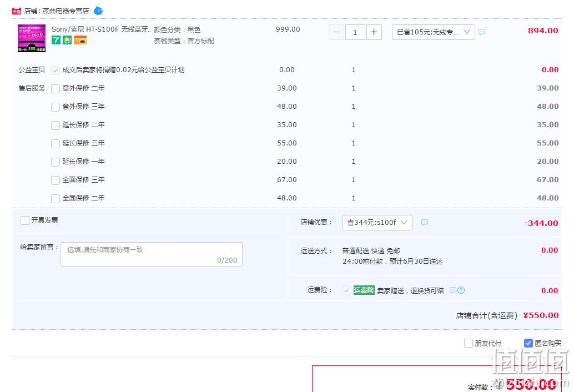
Task: Click the 894.00 item subtotal
Action: click(543, 31)
